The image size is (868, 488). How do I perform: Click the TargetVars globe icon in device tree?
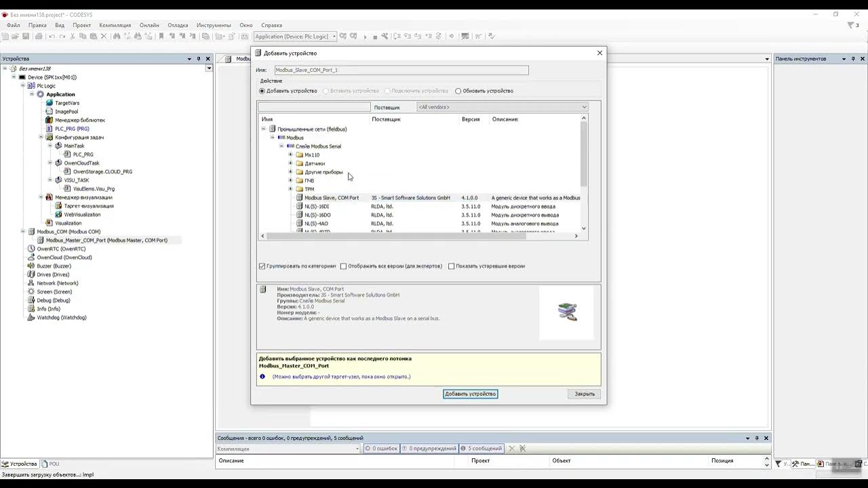point(50,103)
